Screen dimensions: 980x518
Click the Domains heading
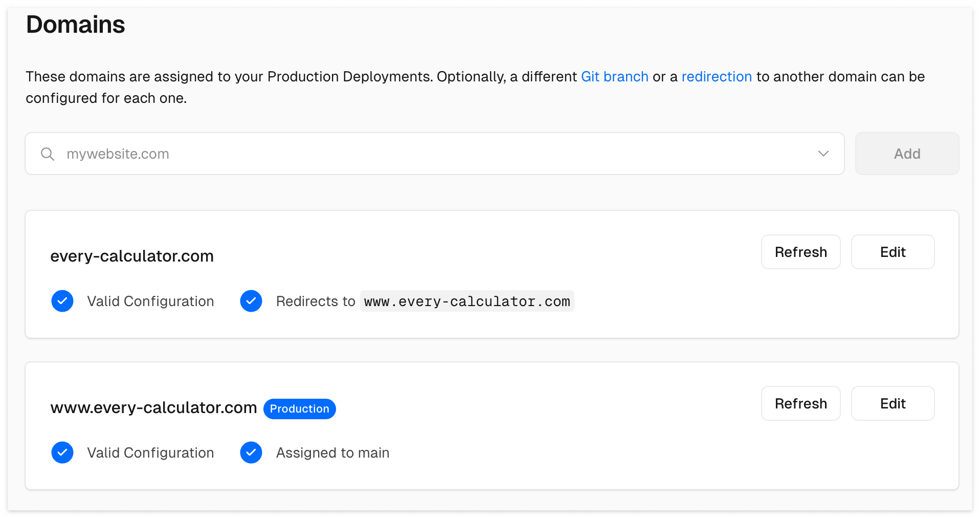coord(75,25)
